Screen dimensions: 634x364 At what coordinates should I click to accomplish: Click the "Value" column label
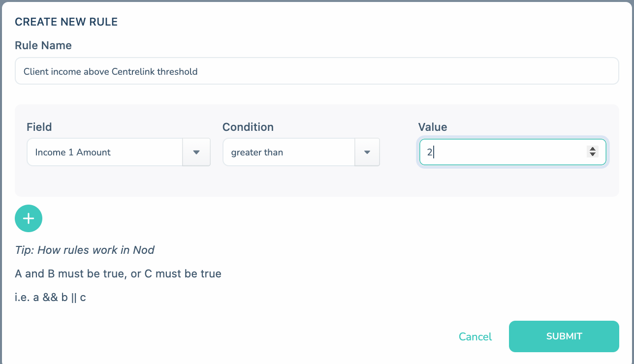coord(433,127)
